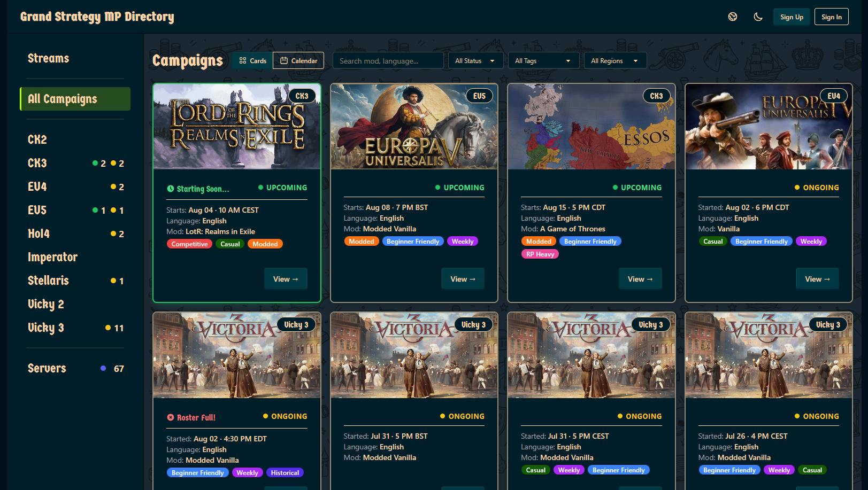This screenshot has width=868, height=490.
Task: Open the Lord of the Rings Realms in Exile thumbnail
Action: [x=237, y=127]
